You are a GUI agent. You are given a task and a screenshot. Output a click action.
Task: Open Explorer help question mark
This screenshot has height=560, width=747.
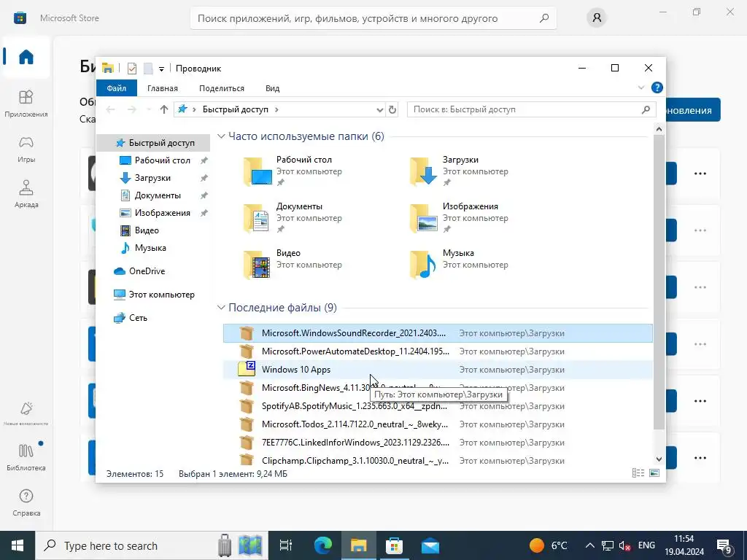pyautogui.click(x=657, y=87)
